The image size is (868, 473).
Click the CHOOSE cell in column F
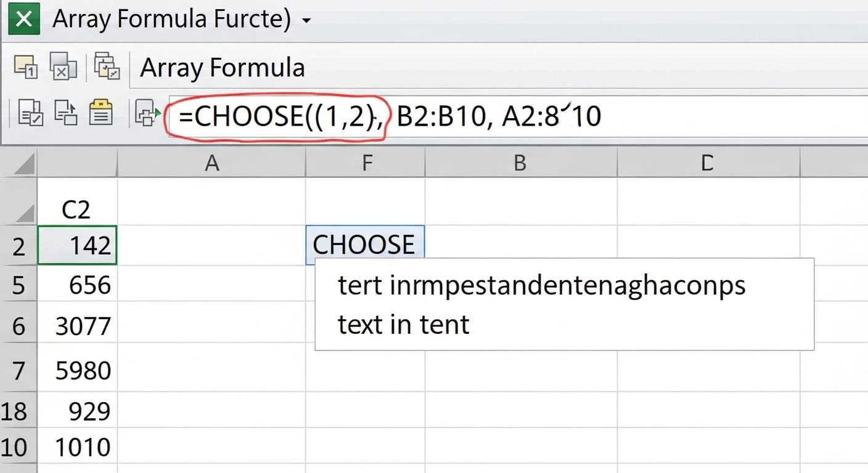[x=365, y=244]
